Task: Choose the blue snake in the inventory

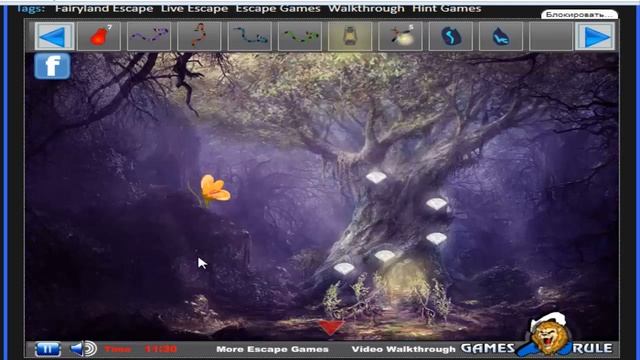Action: [250, 36]
